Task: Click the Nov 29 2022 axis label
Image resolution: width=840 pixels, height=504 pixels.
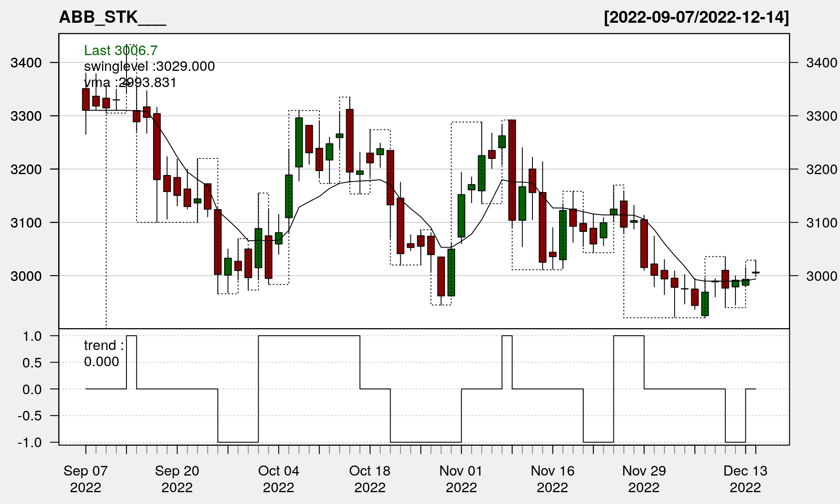Action: [644, 479]
